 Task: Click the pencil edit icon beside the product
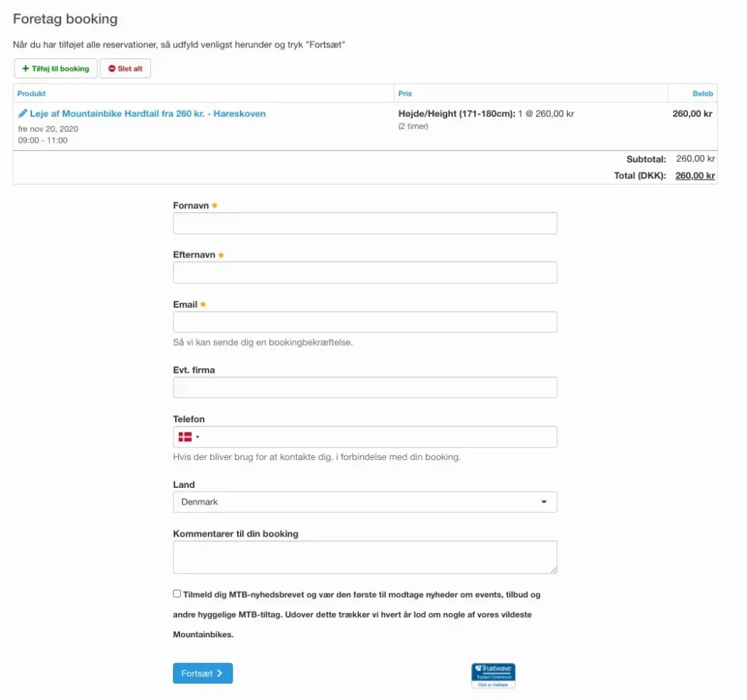(23, 114)
